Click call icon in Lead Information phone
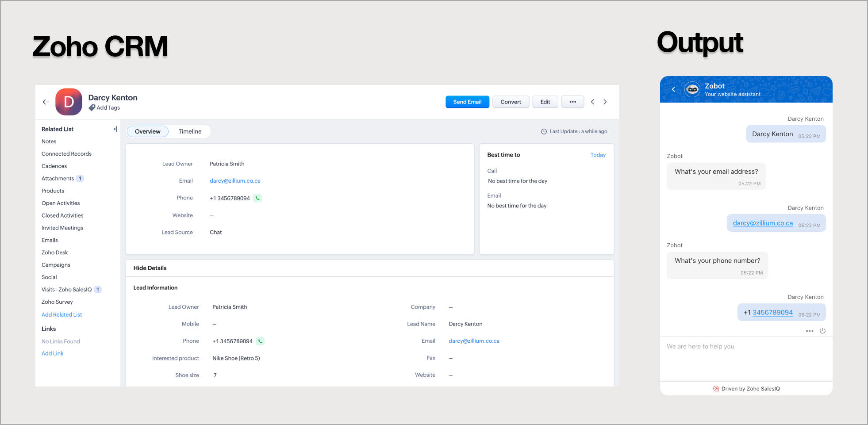Image resolution: width=868 pixels, height=425 pixels. click(x=260, y=341)
